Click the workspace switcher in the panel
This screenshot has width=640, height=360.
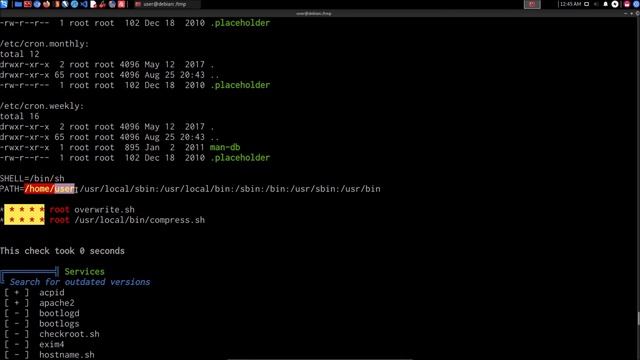pyautogui.click(x=532, y=4)
